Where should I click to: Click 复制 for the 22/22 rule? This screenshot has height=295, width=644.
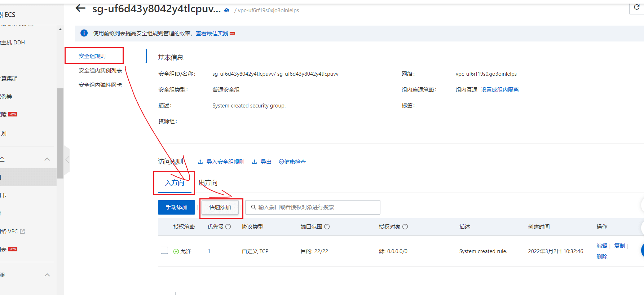(619, 246)
